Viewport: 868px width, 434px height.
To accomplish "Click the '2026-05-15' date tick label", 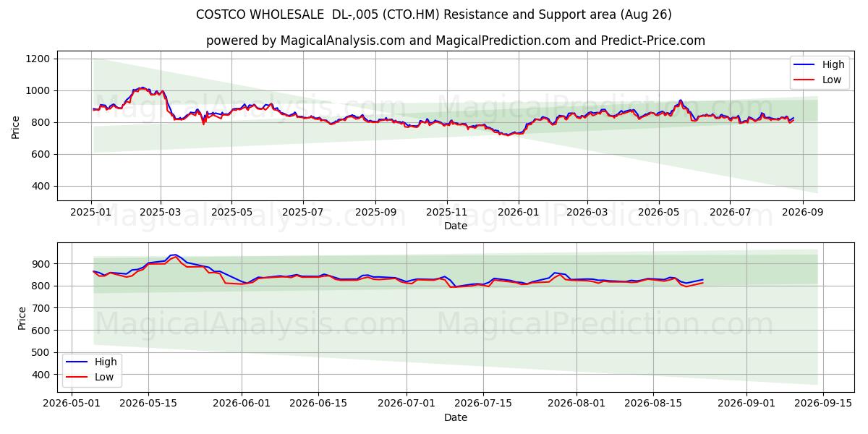I will click(x=148, y=404).
